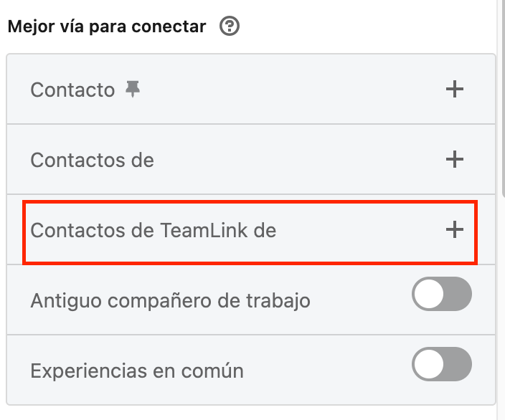Expand the red-outlined TeamLink contacts row
This screenshot has height=420, width=505.
click(x=250, y=232)
